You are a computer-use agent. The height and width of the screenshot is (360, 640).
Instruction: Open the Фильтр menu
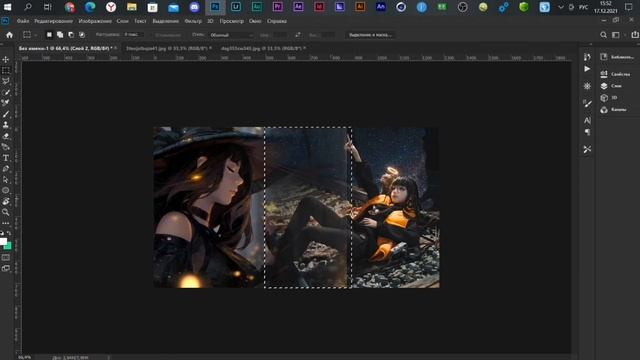coord(193,21)
